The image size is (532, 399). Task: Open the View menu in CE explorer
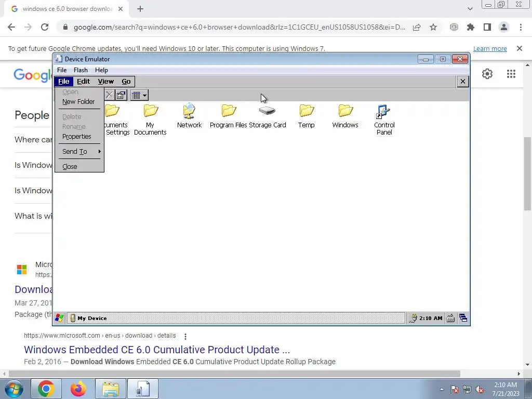[x=106, y=82]
